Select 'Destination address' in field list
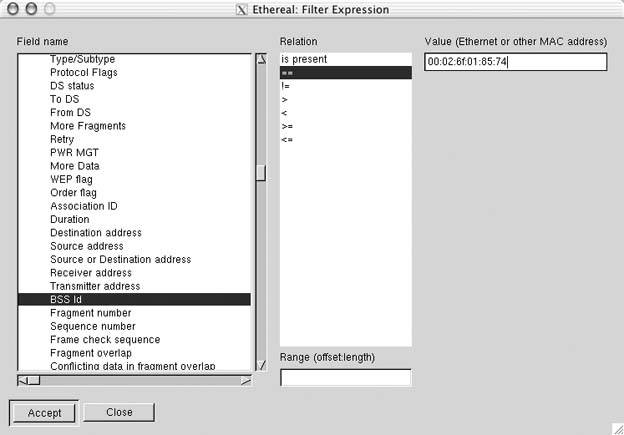This screenshot has width=624, height=435. pos(96,233)
